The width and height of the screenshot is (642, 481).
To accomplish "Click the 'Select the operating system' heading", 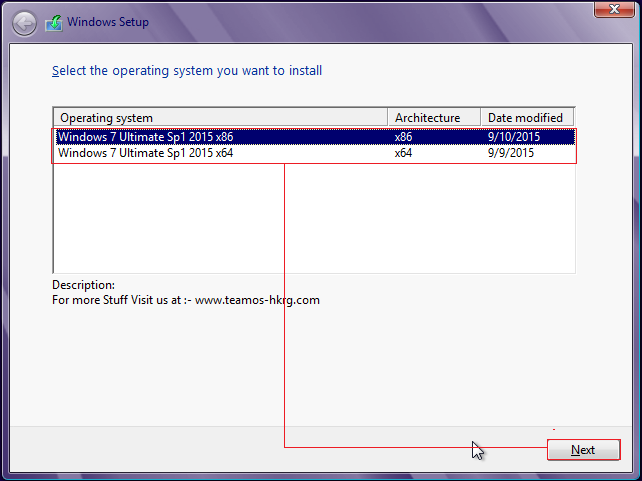I will (187, 71).
